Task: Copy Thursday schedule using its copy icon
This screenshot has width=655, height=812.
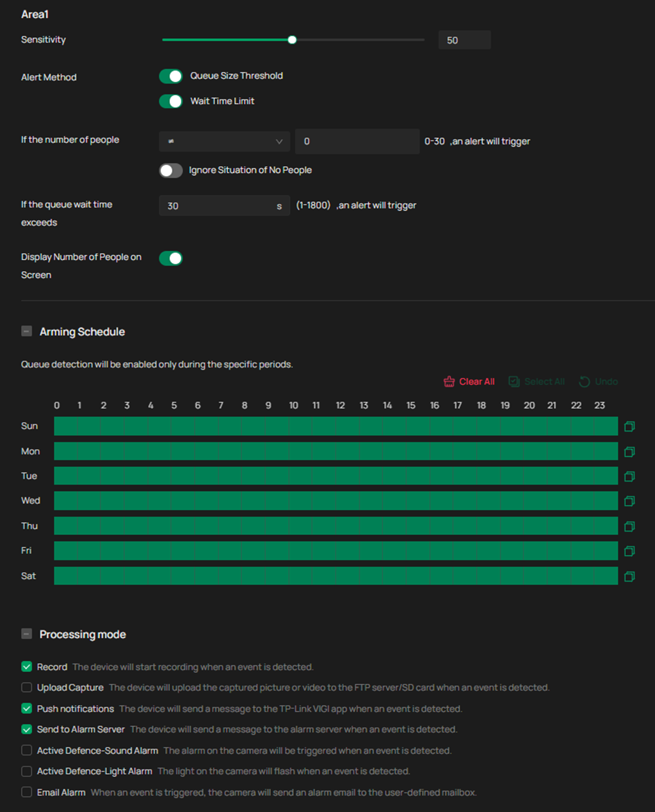Action: [629, 526]
